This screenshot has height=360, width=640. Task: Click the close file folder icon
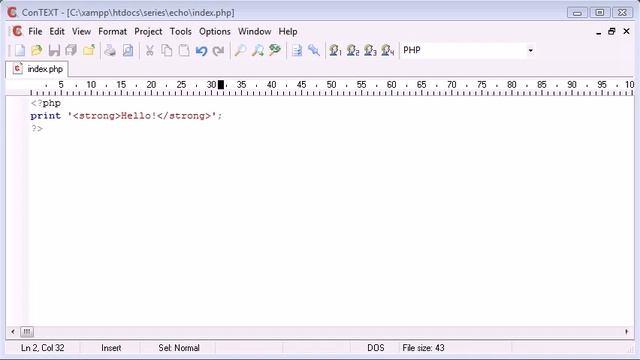point(89,51)
